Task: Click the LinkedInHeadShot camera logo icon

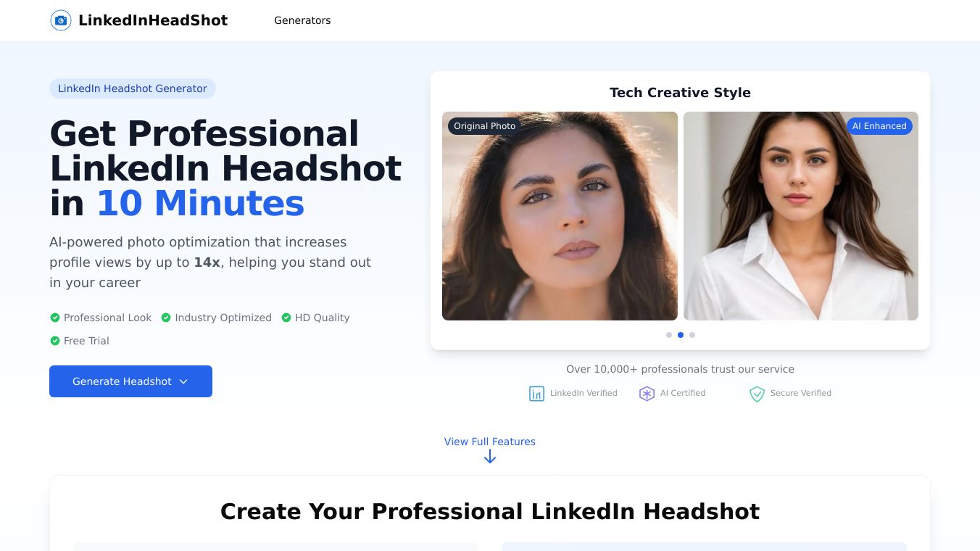Action: (x=61, y=20)
